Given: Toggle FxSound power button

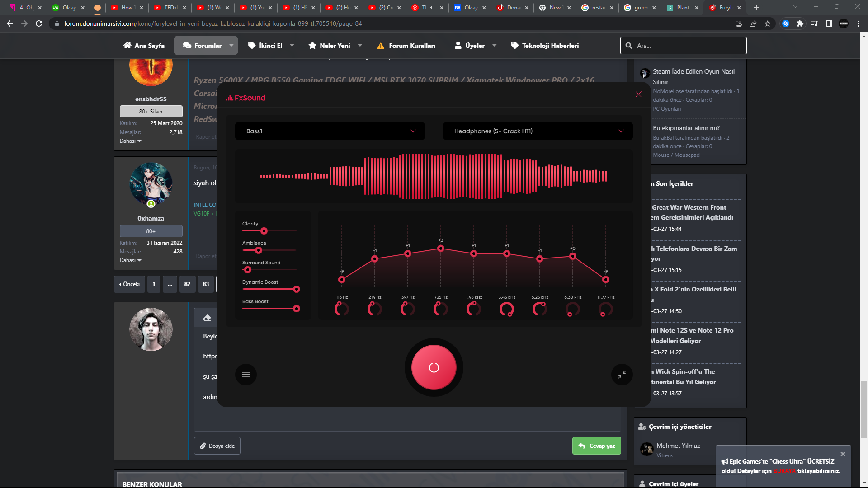Looking at the screenshot, I should click(434, 367).
